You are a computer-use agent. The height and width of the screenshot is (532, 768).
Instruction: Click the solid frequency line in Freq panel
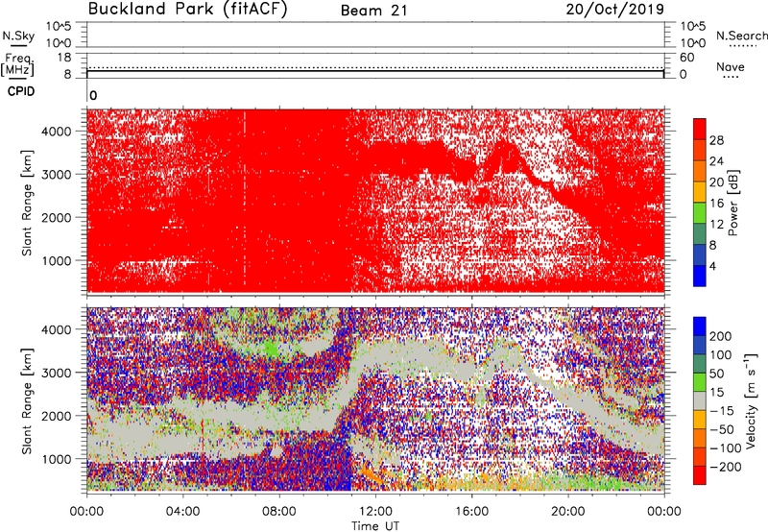pos(375,71)
